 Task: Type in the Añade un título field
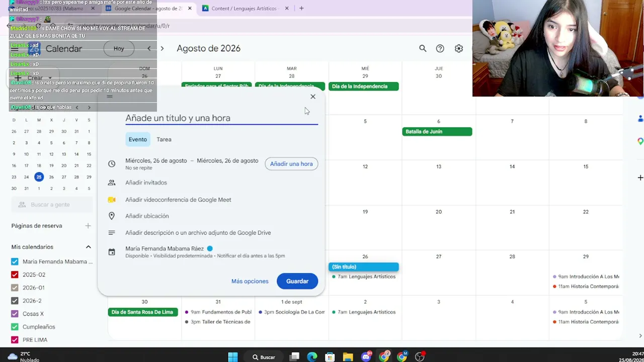click(221, 118)
